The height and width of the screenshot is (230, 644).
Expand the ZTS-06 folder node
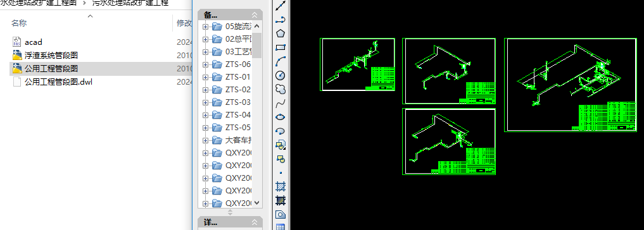pos(205,64)
